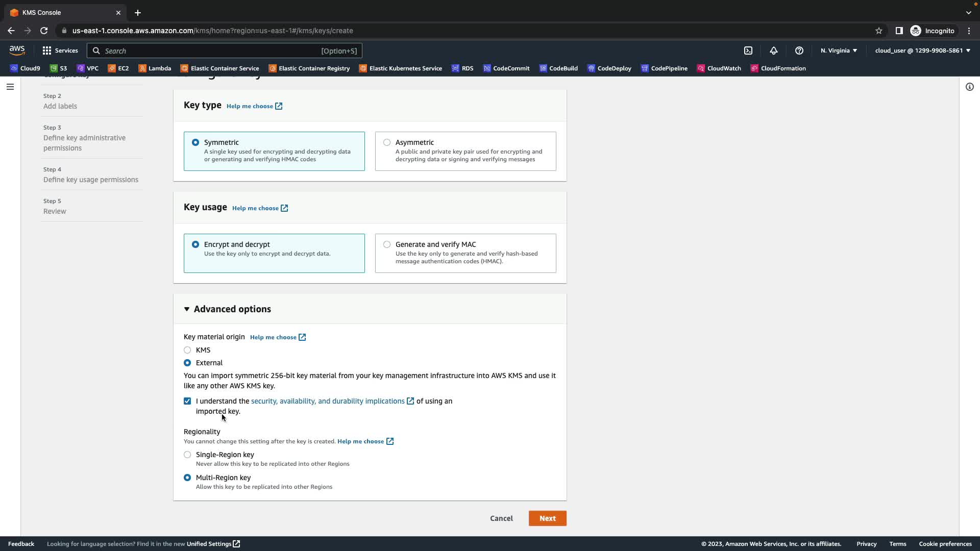Open the CloudShell icon in header
980x551 pixels.
coord(748,51)
